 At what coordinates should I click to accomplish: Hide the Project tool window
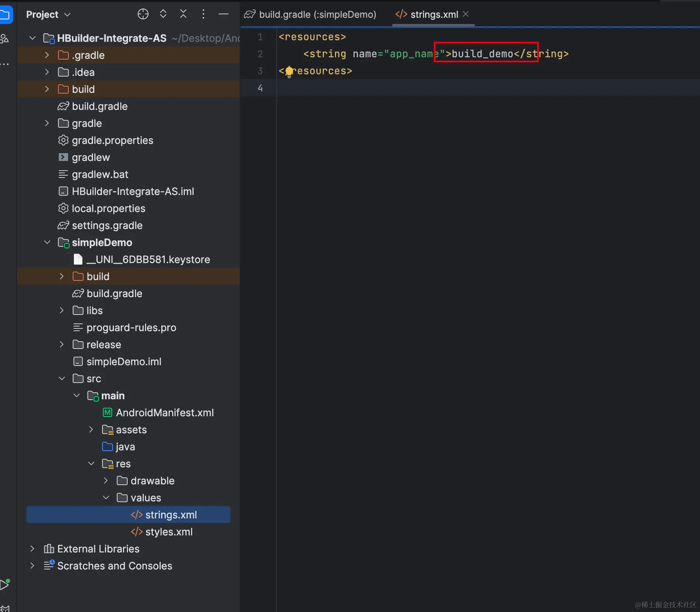click(x=224, y=14)
